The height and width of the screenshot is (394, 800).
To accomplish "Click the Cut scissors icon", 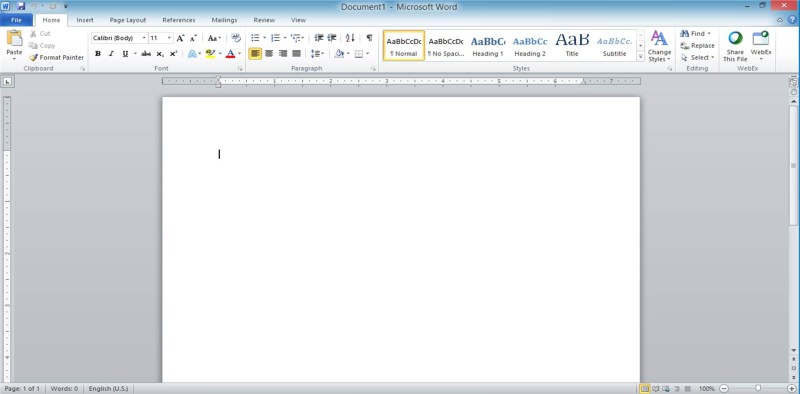I will click(33, 34).
